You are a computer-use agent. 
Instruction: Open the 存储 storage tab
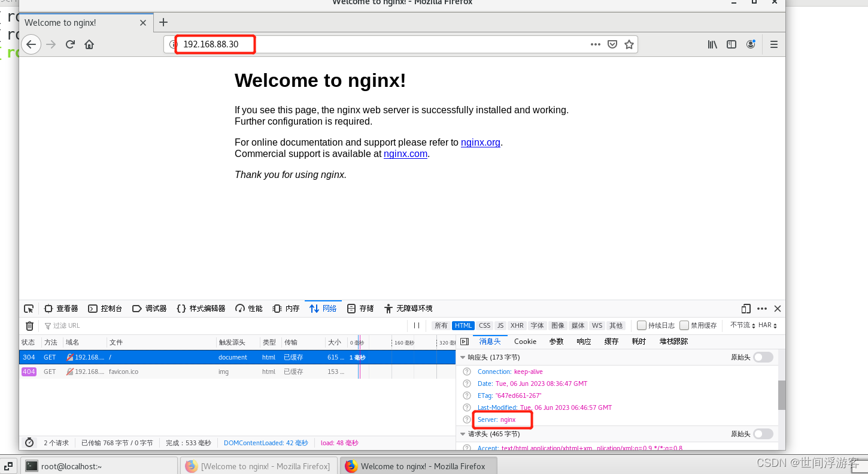tap(361, 309)
